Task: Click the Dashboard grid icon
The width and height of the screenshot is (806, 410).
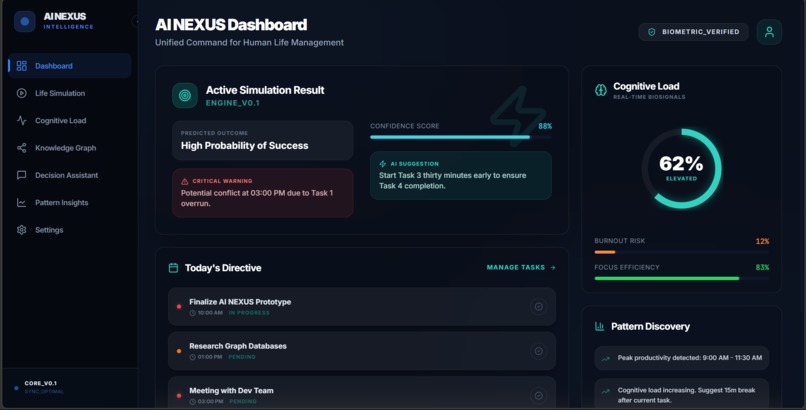Action: pos(22,66)
